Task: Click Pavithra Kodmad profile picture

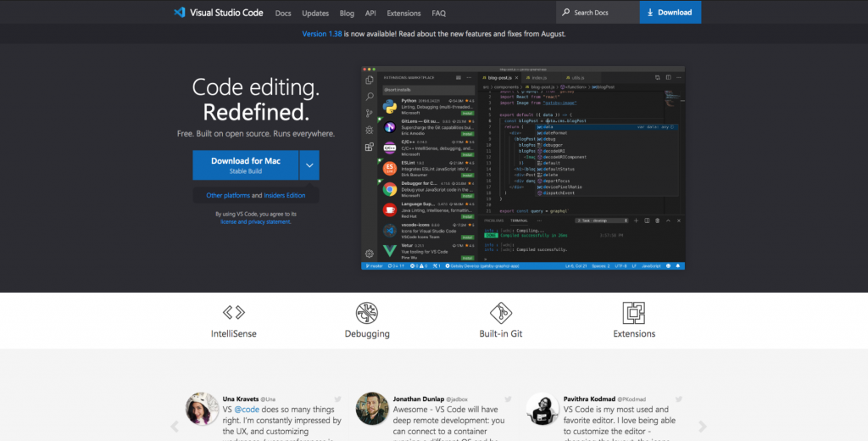Action: (x=542, y=409)
